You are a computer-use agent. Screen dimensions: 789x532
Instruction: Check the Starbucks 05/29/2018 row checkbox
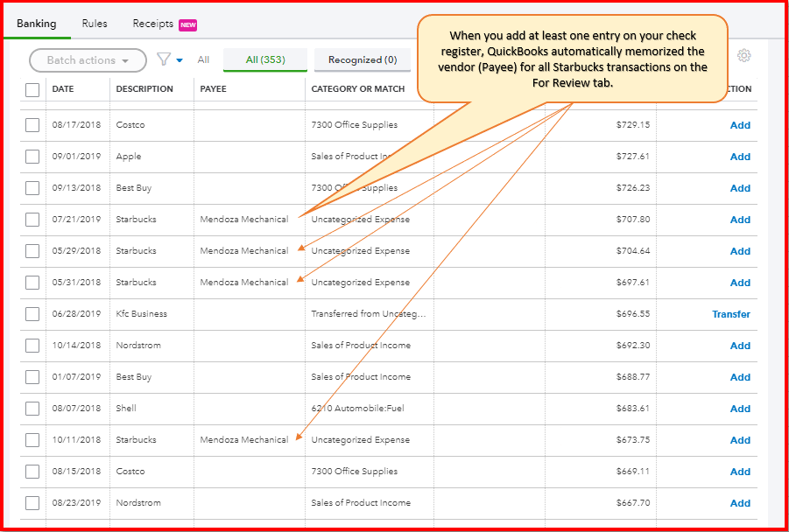pyautogui.click(x=32, y=251)
